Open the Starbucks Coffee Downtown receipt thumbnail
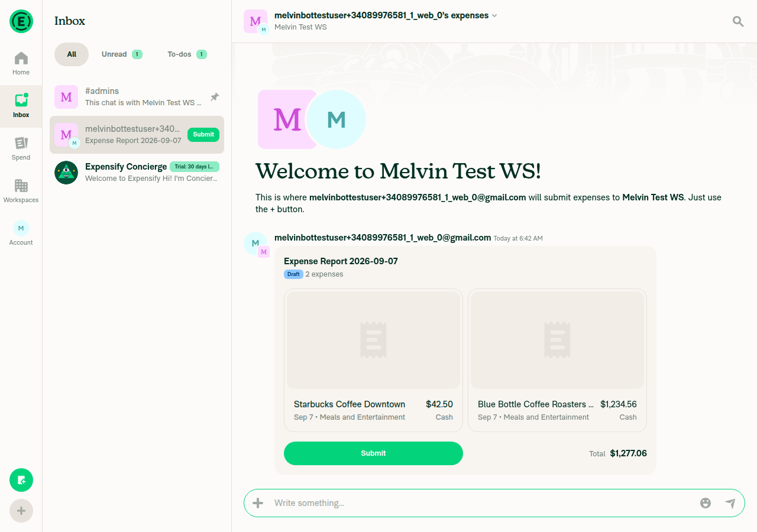757x532 pixels. pyautogui.click(x=373, y=340)
